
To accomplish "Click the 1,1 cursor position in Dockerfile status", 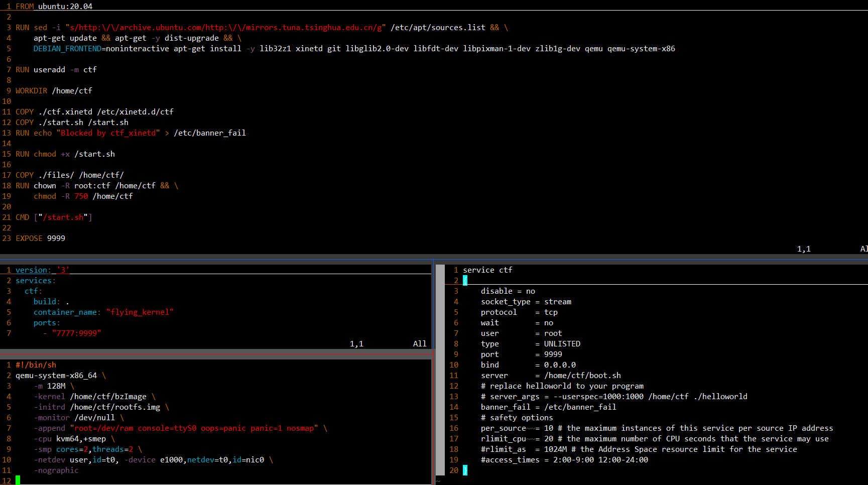I will pyautogui.click(x=804, y=249).
